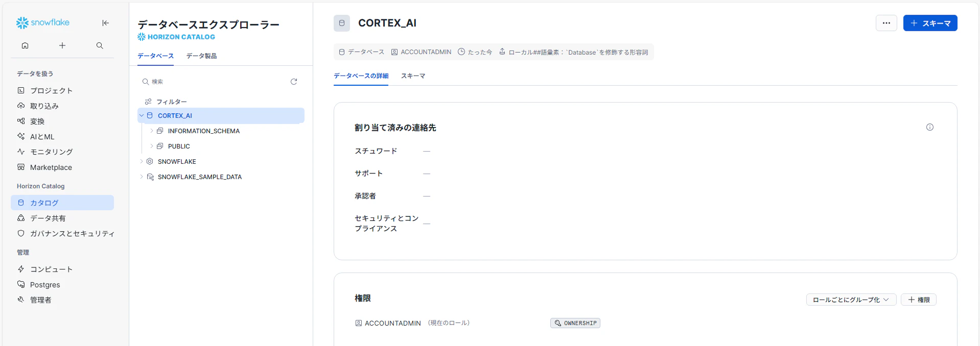Click the ACCOUNTADMIN role in 権限
The height and width of the screenshot is (346, 980).
pos(392,323)
